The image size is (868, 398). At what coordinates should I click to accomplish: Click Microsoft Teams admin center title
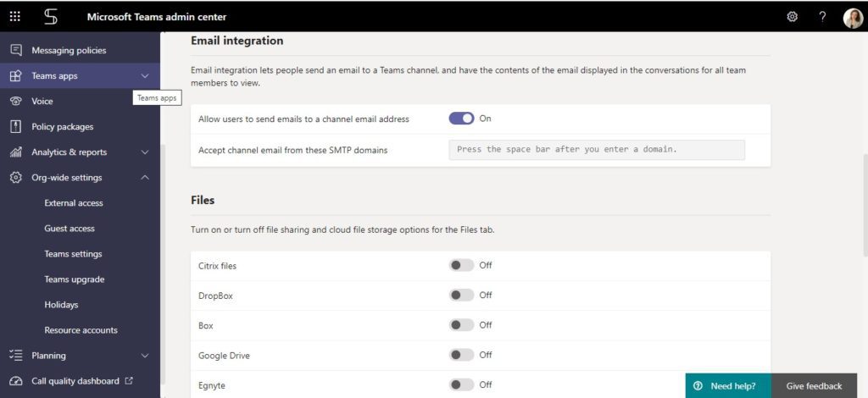[x=157, y=17]
